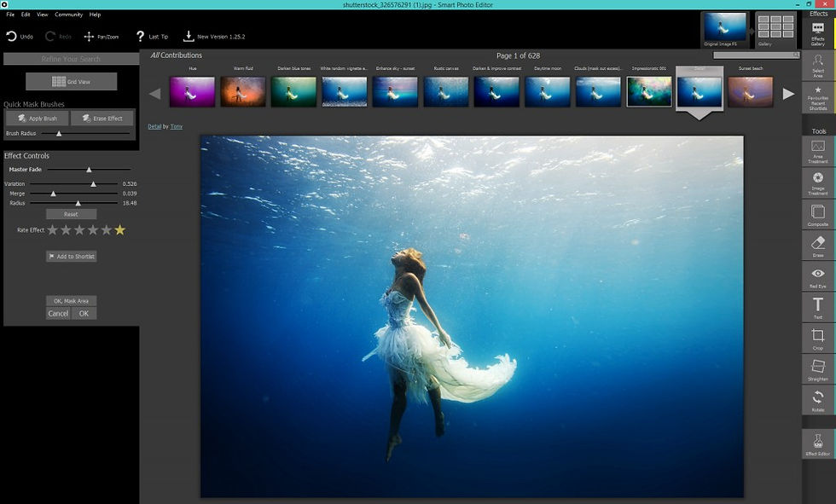Open the File menu
Screen dimensions: 836x504
pos(10,14)
